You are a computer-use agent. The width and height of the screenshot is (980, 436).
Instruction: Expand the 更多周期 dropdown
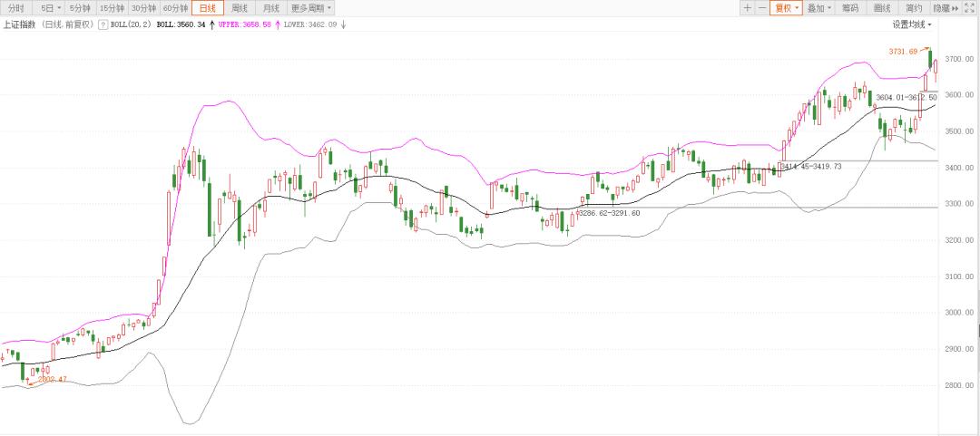point(311,8)
